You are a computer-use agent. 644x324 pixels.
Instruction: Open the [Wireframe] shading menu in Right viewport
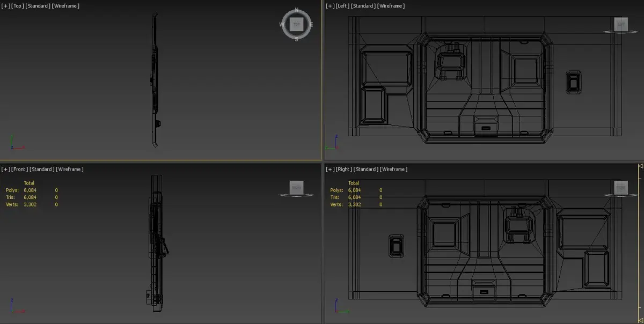(394, 169)
